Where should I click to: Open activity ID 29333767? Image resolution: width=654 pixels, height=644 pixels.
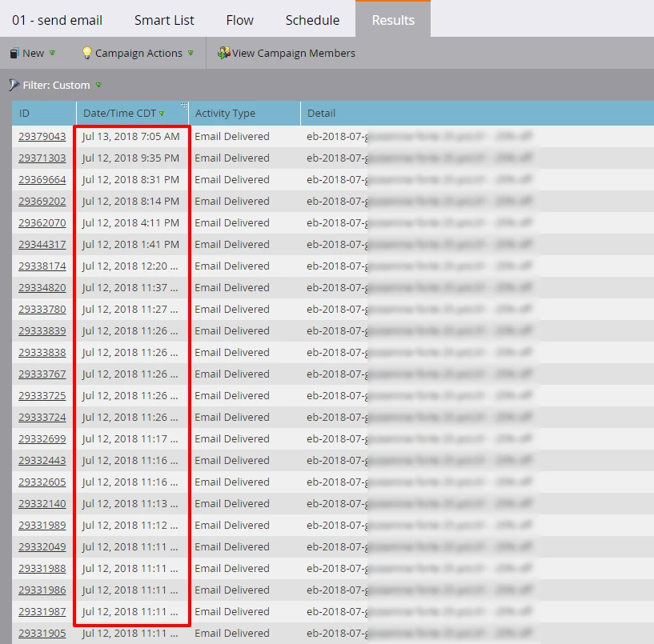[x=42, y=374]
